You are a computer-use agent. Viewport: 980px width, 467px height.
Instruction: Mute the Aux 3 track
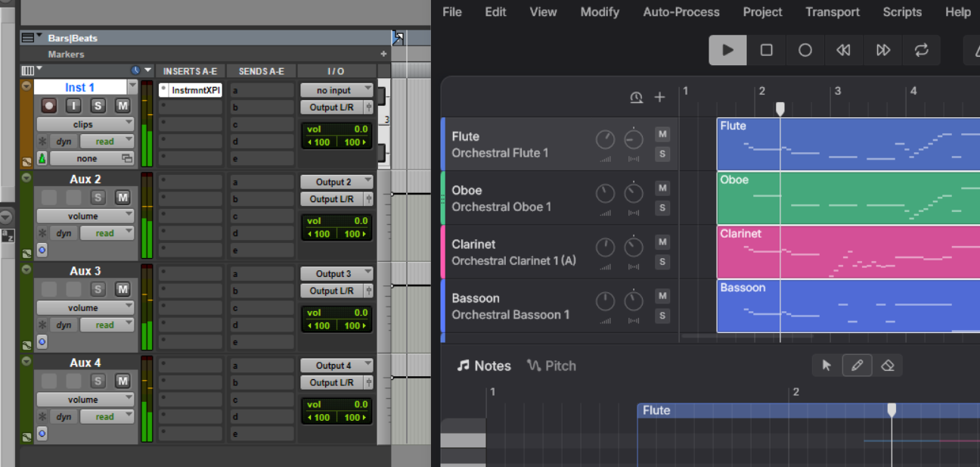(x=122, y=289)
